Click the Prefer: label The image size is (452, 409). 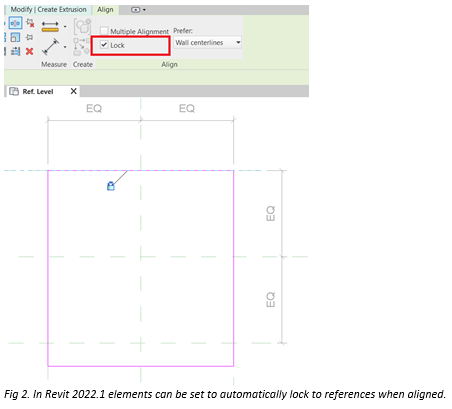[x=183, y=31]
